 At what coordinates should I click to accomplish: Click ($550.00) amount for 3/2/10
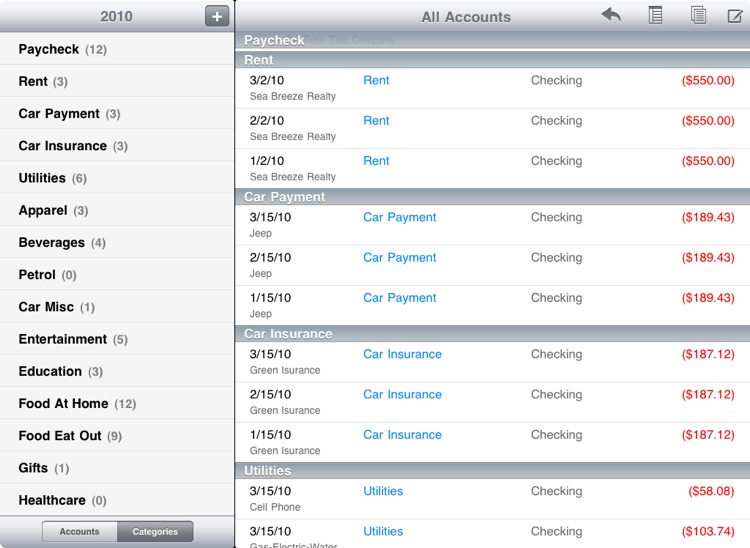pyautogui.click(x=708, y=80)
